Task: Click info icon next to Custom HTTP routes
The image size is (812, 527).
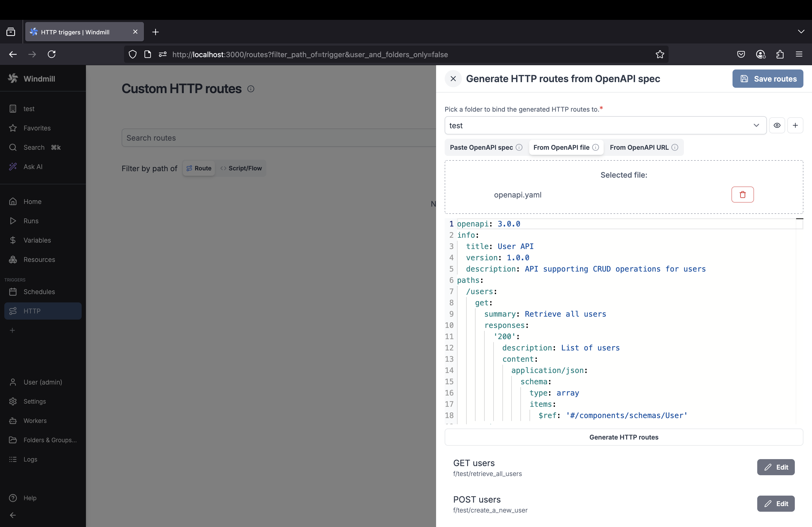Action: (251, 89)
